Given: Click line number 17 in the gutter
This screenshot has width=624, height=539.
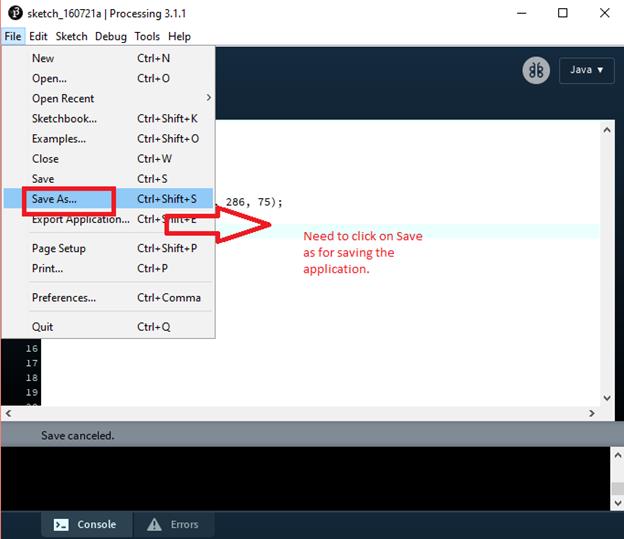Looking at the screenshot, I should click(32, 363).
